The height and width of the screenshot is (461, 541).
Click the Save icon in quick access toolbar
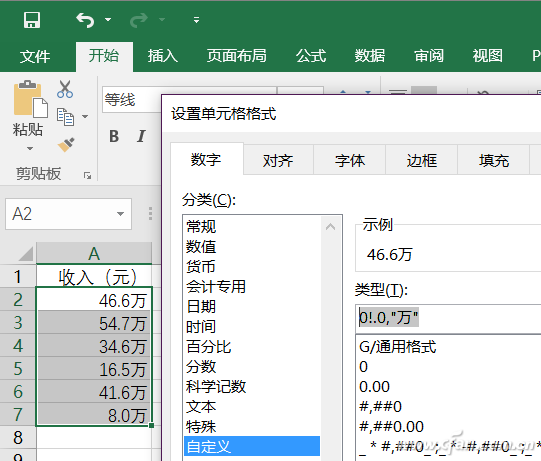coord(32,20)
